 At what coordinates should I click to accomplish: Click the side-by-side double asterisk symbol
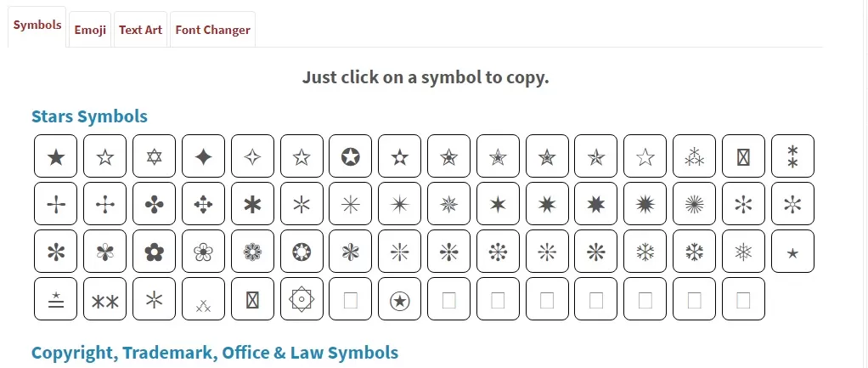(x=104, y=299)
